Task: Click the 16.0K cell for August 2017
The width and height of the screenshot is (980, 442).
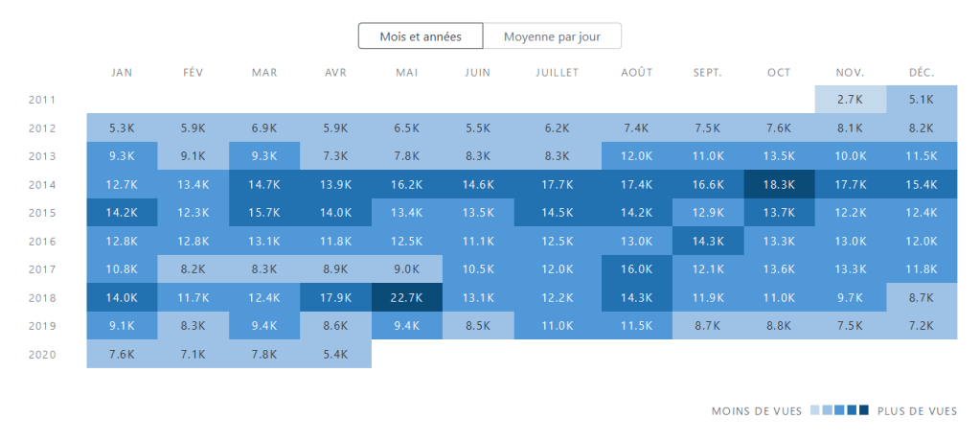Action: coord(636,269)
